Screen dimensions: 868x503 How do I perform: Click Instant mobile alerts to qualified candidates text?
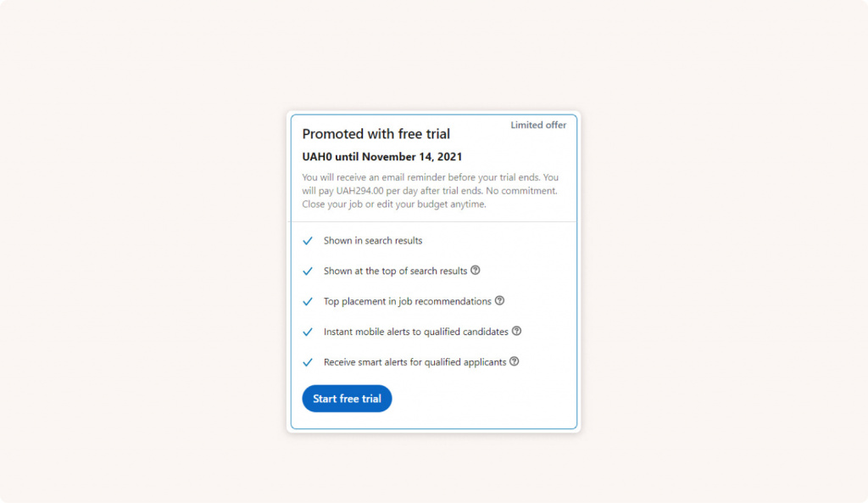coord(416,333)
